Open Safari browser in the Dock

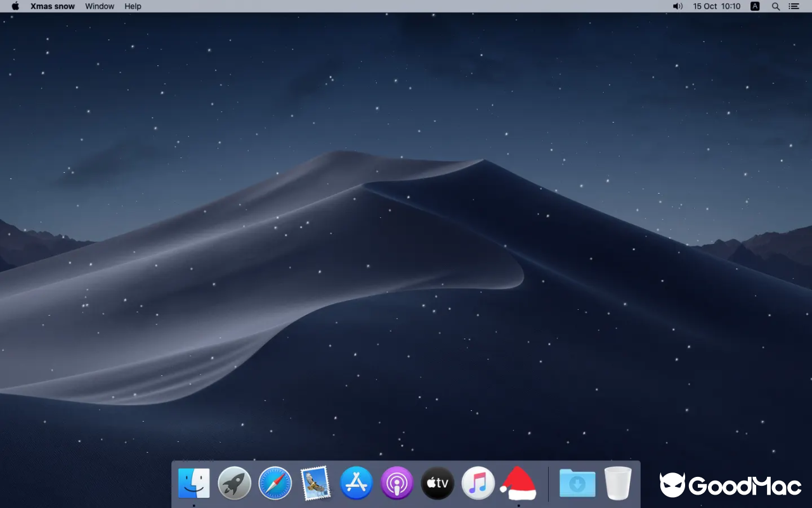[x=275, y=483]
